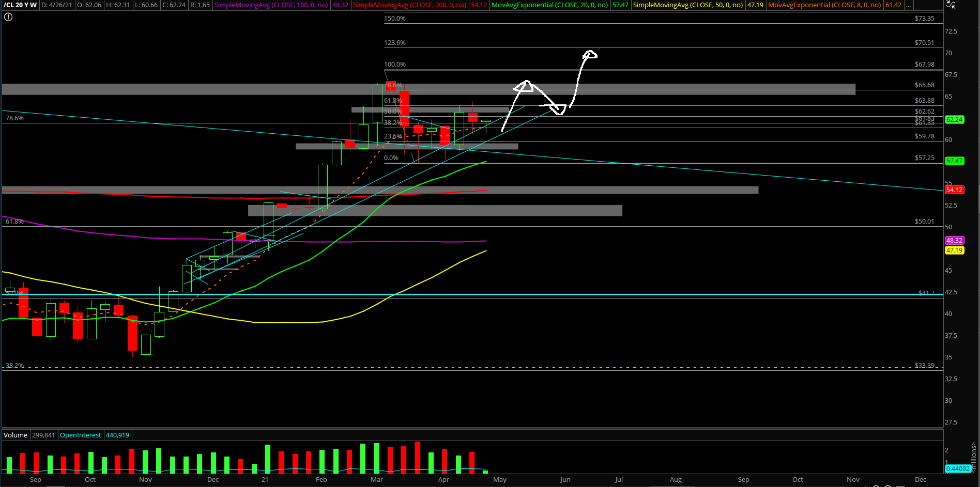The height and width of the screenshot is (487, 980).
Task: Click the Jul label on time axis
Action: pos(619,479)
